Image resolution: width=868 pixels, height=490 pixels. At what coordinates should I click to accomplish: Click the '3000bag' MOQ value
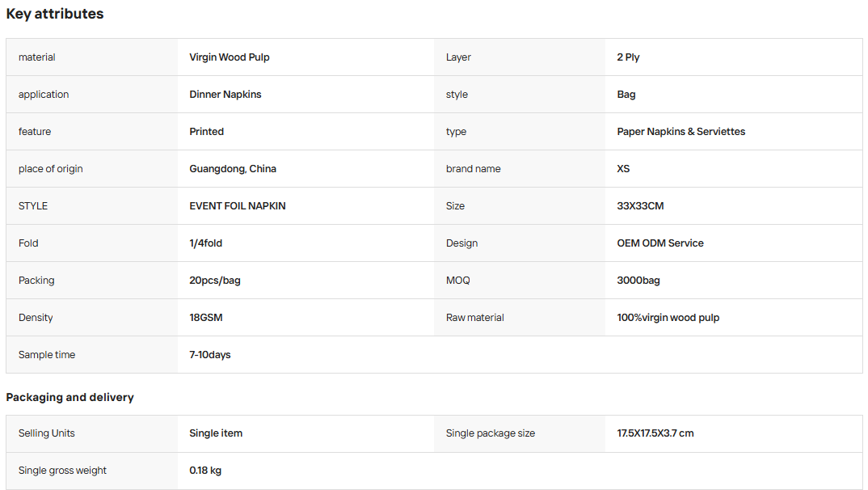(x=638, y=280)
